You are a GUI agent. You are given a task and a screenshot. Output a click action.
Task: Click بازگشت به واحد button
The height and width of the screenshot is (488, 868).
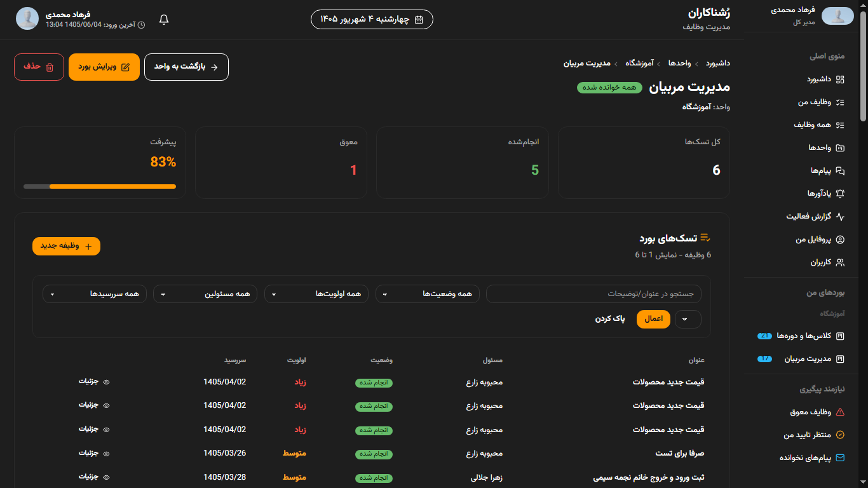pyautogui.click(x=186, y=67)
